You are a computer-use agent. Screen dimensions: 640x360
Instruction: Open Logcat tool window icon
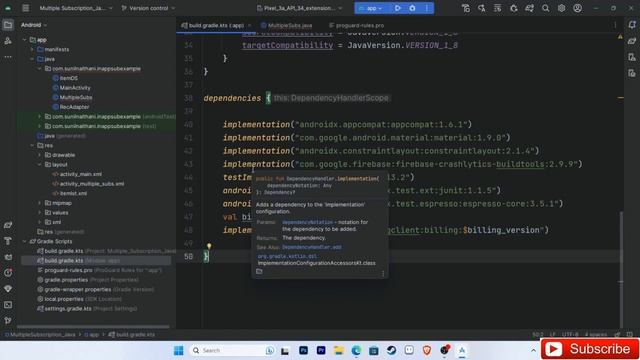point(8,257)
